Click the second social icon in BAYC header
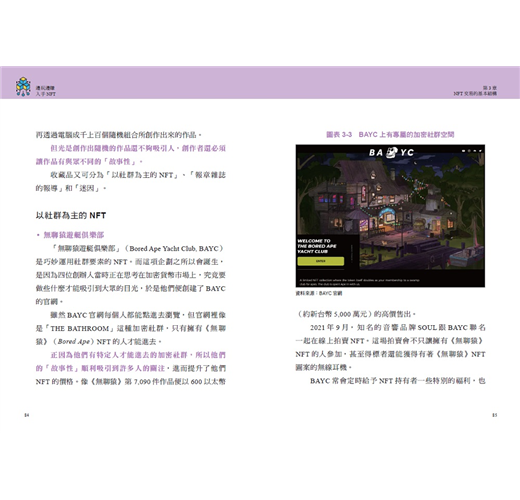This screenshot has height=500, width=520. [469, 151]
